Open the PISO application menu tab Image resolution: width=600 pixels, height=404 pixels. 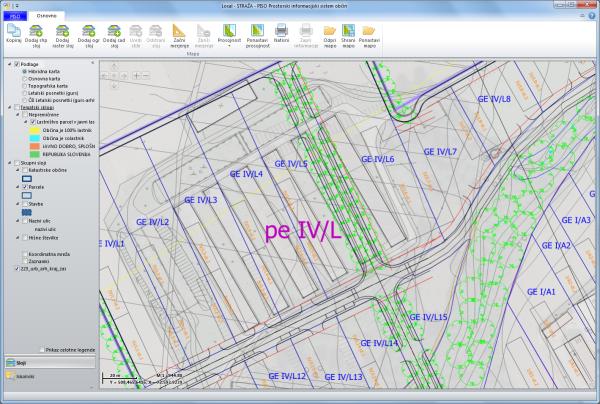[x=12, y=16]
